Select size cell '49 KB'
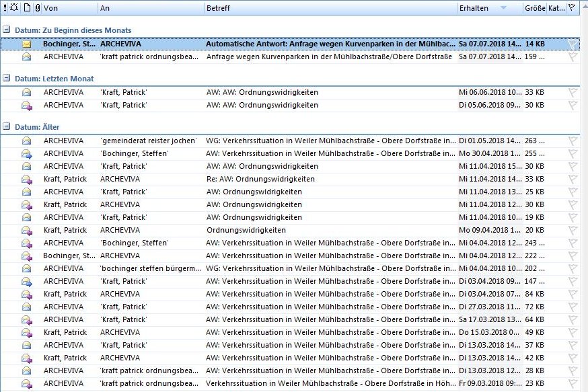Viewport: 588px width, 392px height. [534, 332]
